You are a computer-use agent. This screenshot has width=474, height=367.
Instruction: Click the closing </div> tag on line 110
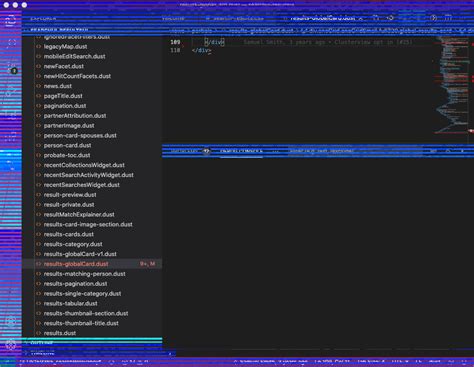click(201, 50)
